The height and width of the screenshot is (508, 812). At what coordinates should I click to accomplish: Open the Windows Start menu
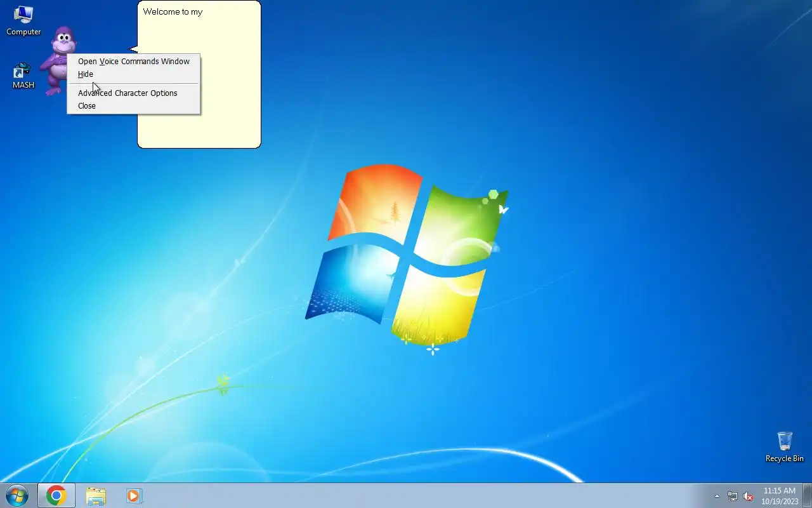coord(16,495)
